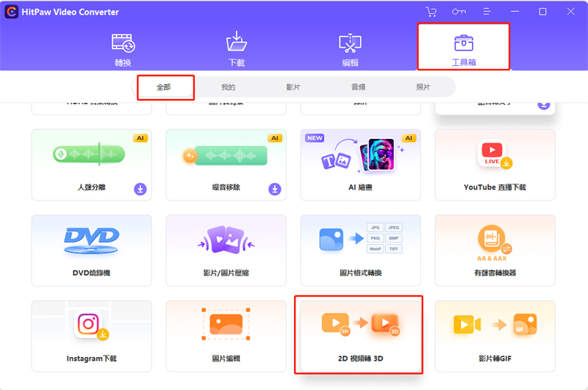Click the YouTube LIVE download icon
Image resolution: width=588 pixels, height=390 pixels.
point(495,154)
